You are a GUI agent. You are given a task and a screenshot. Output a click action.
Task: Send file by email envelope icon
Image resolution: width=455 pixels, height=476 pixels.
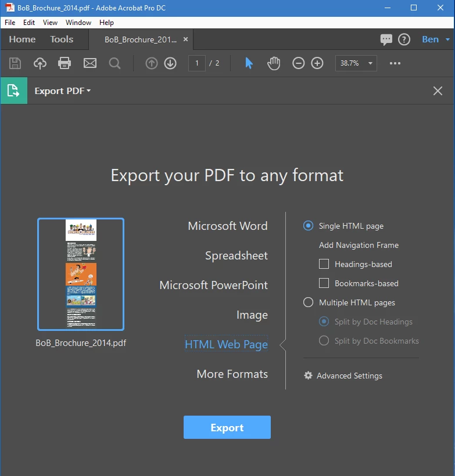(x=90, y=63)
